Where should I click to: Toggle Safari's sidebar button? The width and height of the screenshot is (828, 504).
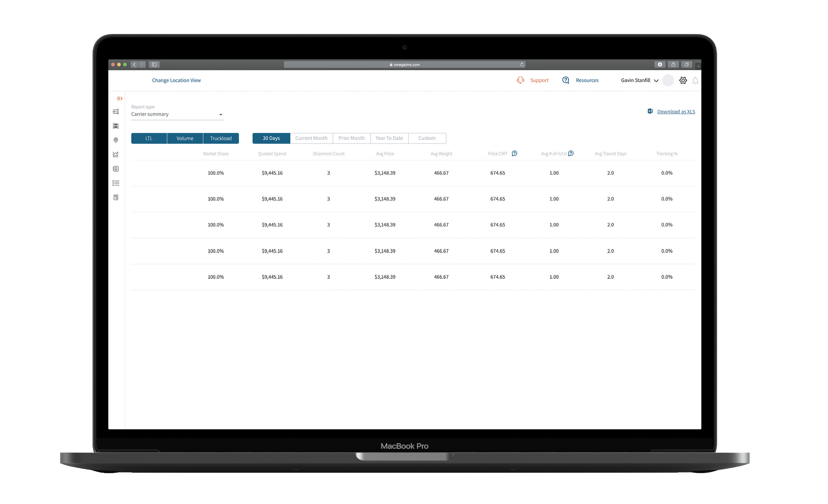[x=154, y=64]
